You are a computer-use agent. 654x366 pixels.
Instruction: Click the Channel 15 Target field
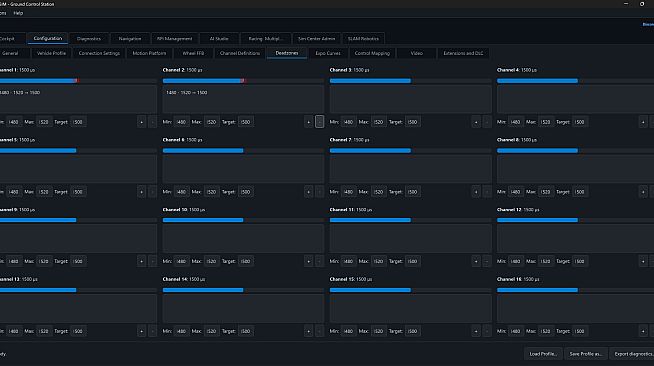[x=413, y=331]
